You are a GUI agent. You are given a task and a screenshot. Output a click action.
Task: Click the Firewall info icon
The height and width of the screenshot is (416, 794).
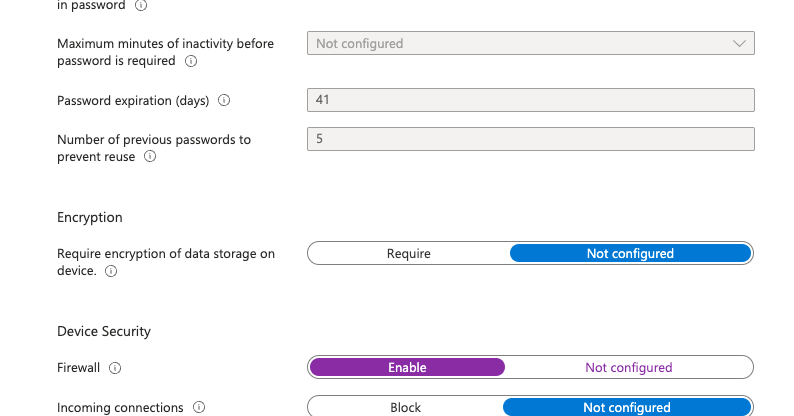(115, 368)
